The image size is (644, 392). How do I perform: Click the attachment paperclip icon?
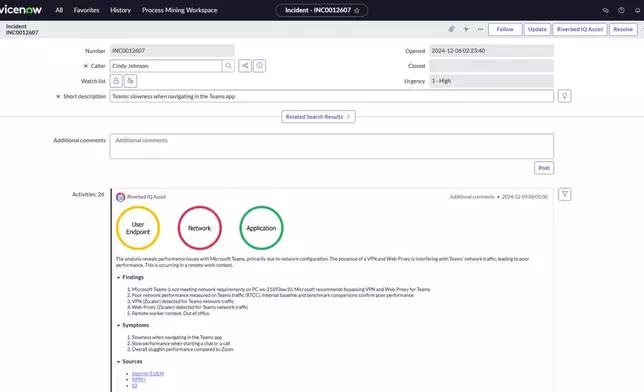(451, 29)
